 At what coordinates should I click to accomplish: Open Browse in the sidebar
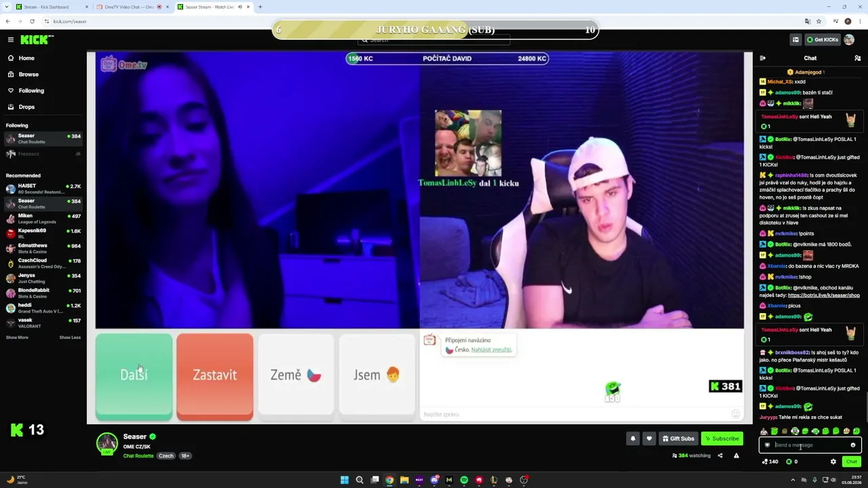(x=28, y=75)
